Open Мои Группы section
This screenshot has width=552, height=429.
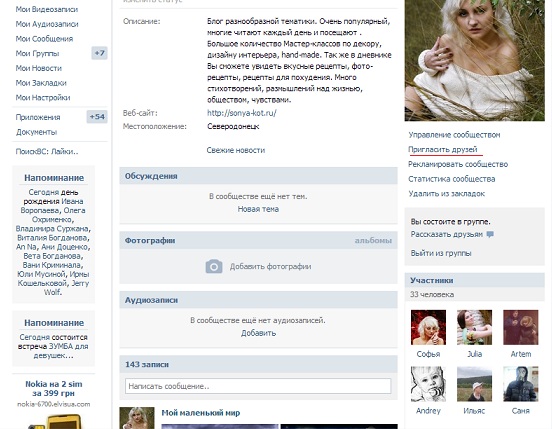click(x=37, y=53)
